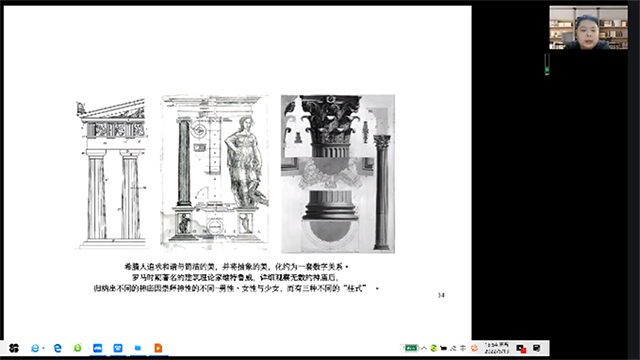Expand the hidden system tray icons
The width and height of the screenshot is (640, 360).
(x=424, y=348)
